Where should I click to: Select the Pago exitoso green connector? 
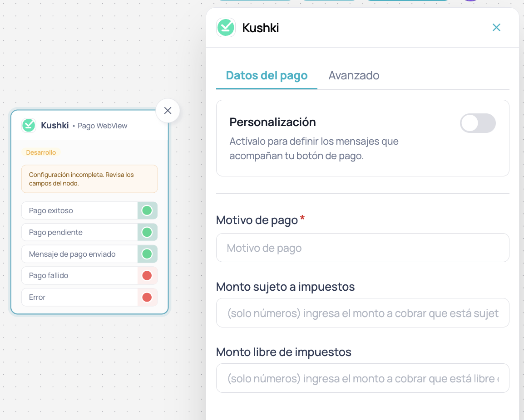[x=147, y=210]
